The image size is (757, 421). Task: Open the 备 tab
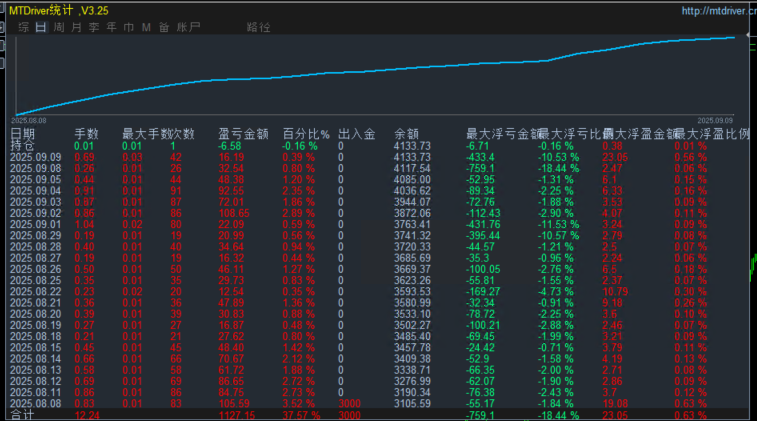click(164, 27)
